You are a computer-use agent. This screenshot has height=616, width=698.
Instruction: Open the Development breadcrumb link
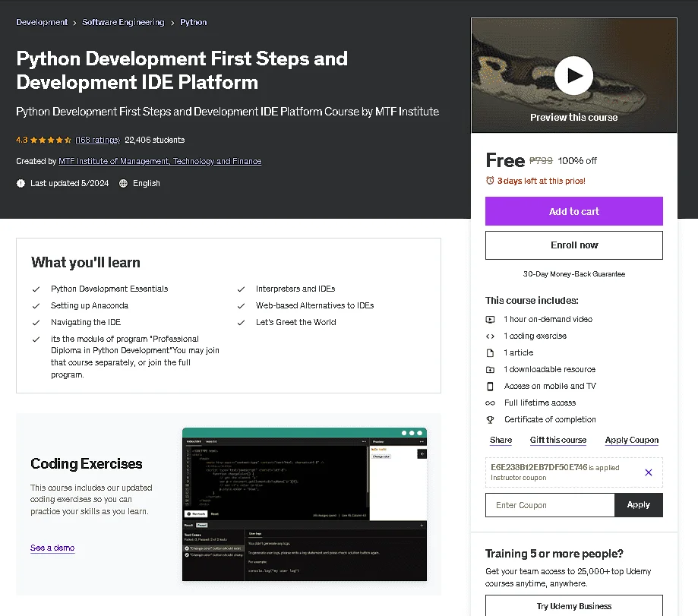tap(42, 22)
